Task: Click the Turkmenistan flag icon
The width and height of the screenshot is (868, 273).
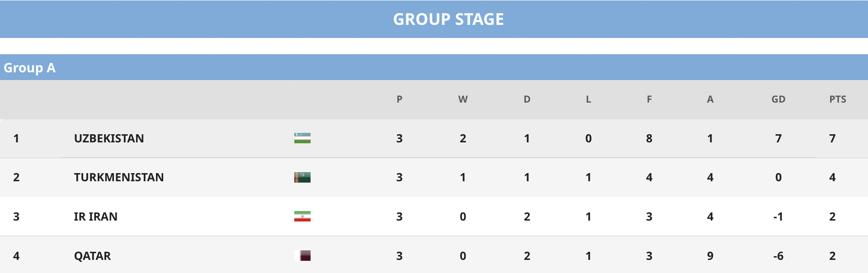Action: coord(302,177)
